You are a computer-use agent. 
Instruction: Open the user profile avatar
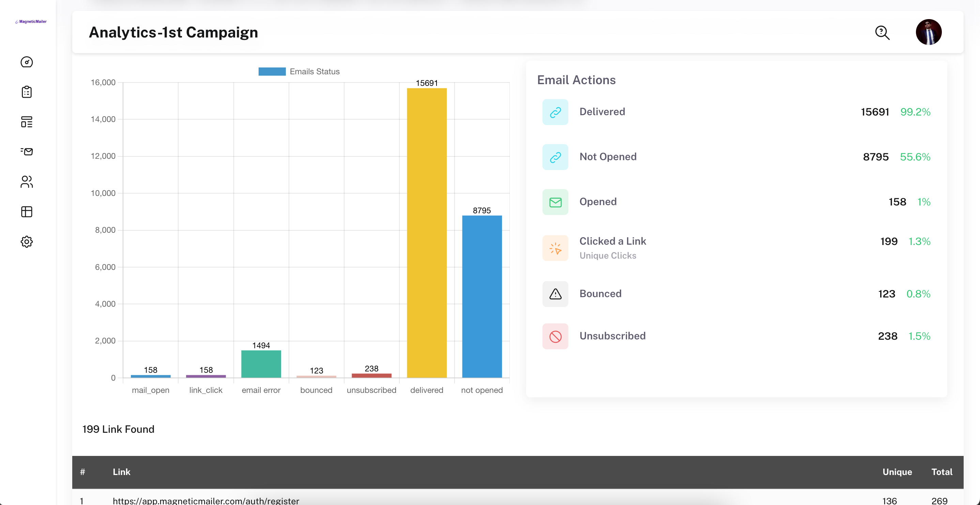928,32
